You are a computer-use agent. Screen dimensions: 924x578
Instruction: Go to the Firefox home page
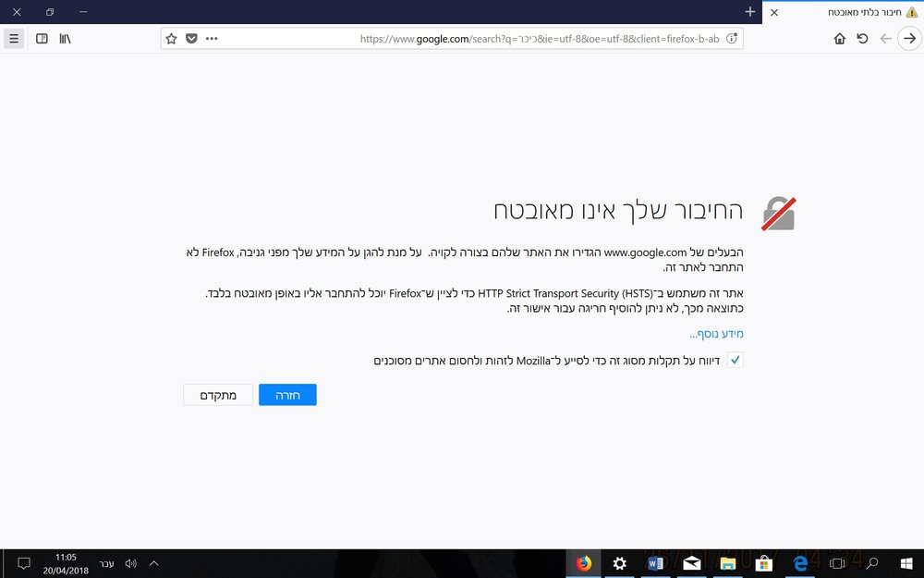pos(840,39)
